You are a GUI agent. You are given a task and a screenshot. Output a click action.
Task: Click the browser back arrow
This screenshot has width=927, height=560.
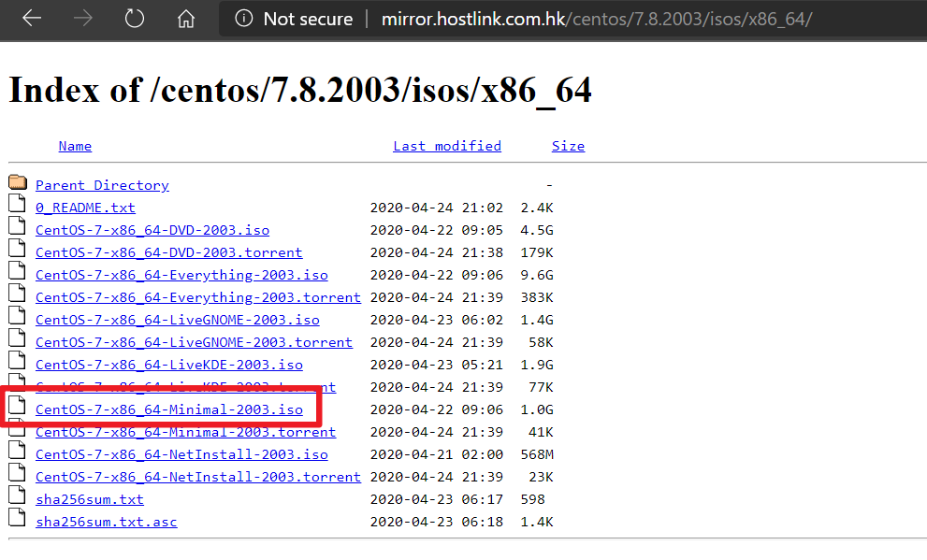click(31, 19)
